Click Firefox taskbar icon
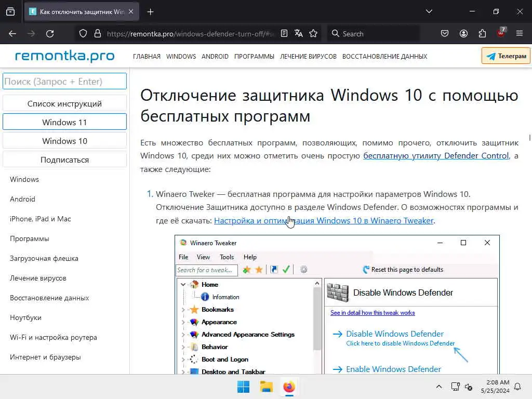The width and height of the screenshot is (532, 399). tap(289, 387)
